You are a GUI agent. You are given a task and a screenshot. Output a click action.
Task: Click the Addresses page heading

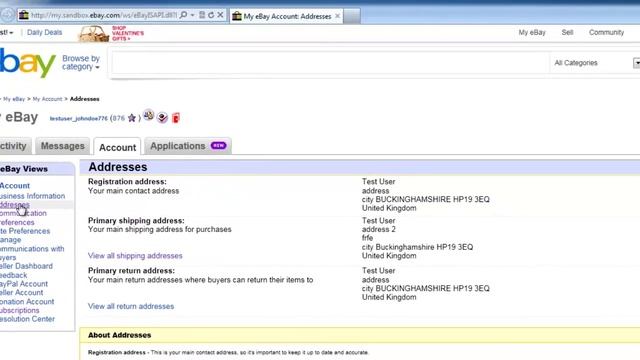[x=118, y=167]
